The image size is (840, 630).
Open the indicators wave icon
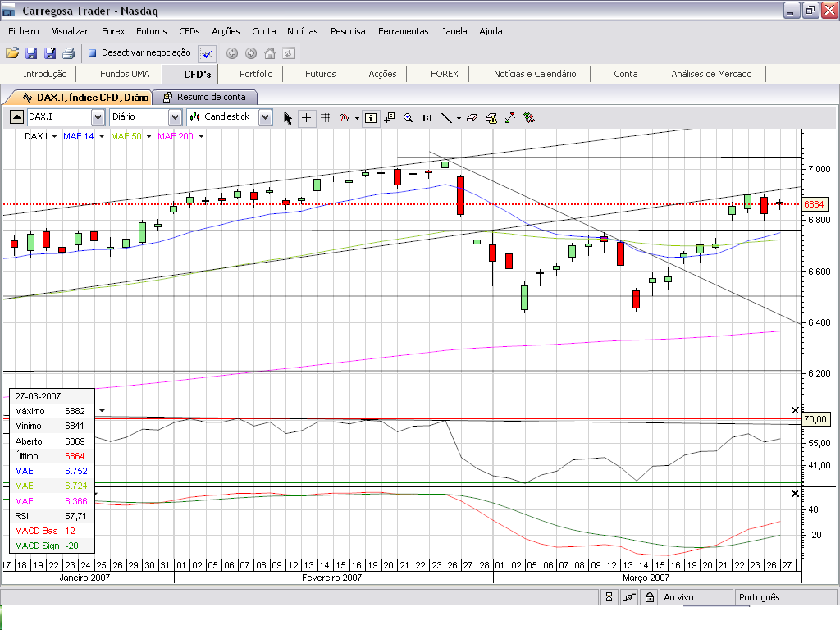344,118
